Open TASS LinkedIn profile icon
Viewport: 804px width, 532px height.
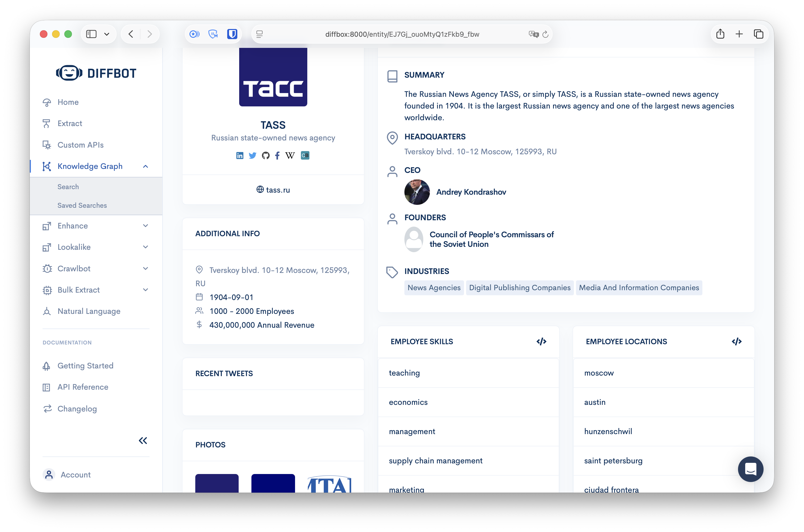239,155
